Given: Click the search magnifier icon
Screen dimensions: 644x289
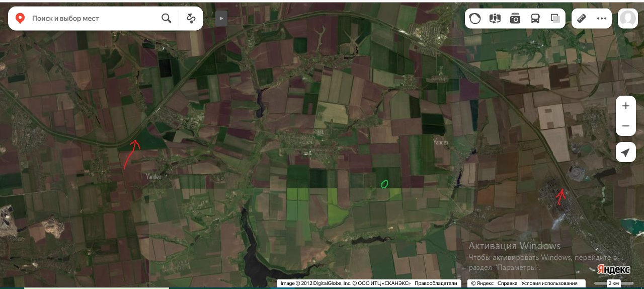Looking at the screenshot, I should [167, 19].
